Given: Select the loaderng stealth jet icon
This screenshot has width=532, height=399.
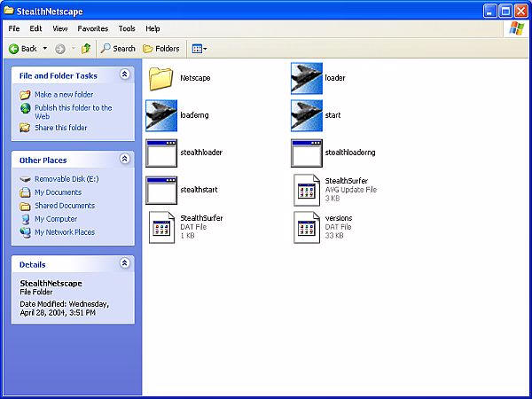Looking at the screenshot, I should pyautogui.click(x=161, y=115).
